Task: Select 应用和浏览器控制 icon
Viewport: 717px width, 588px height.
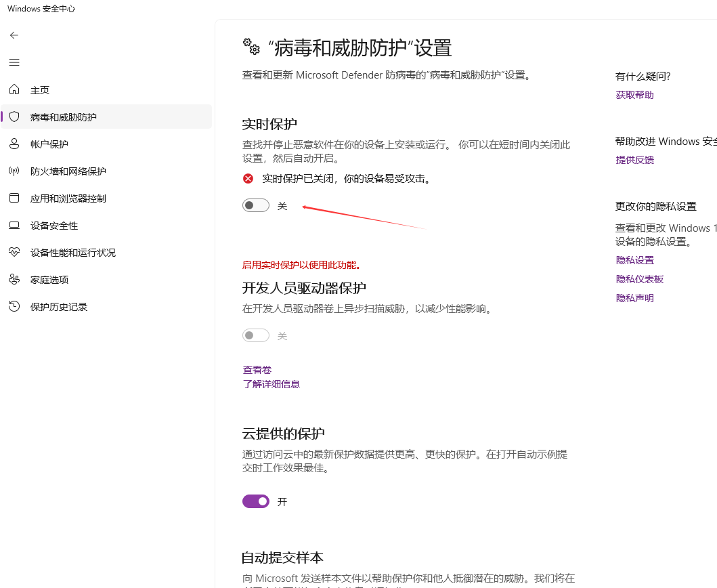Action: tap(14, 198)
